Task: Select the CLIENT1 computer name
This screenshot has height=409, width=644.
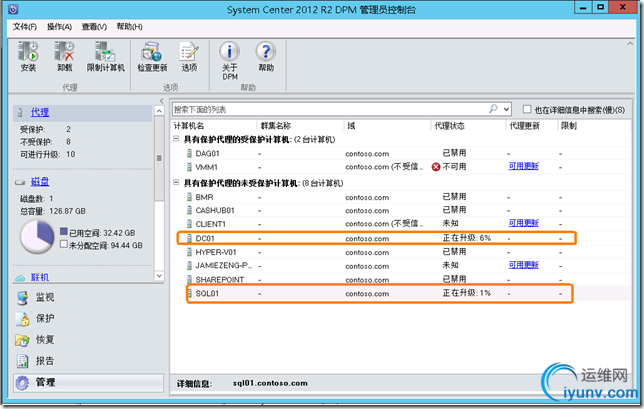Action: pos(210,224)
